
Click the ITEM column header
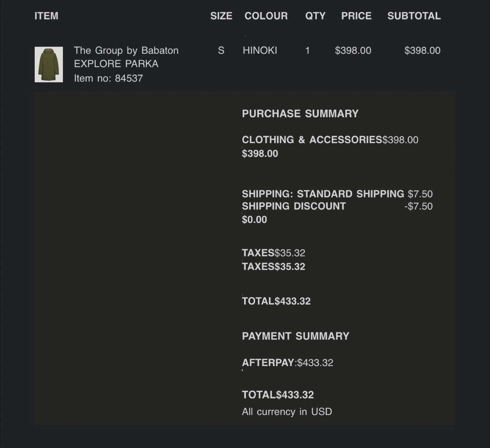[46, 16]
